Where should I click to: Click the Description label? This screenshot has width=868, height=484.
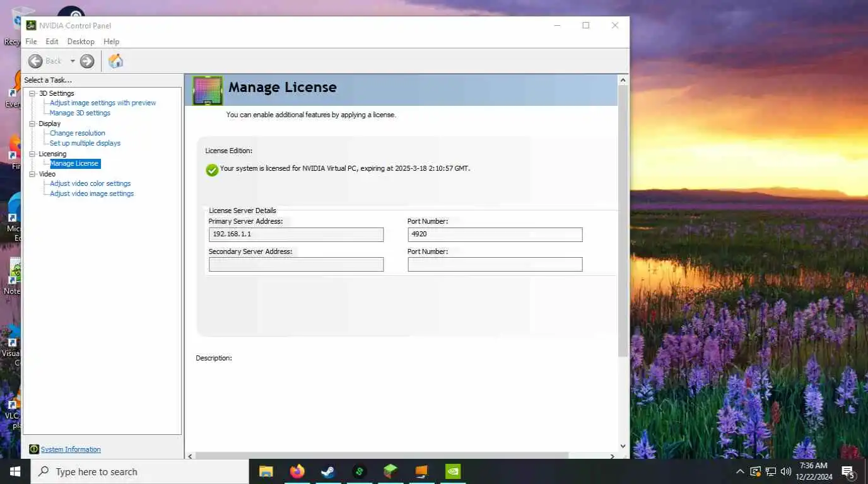(214, 358)
